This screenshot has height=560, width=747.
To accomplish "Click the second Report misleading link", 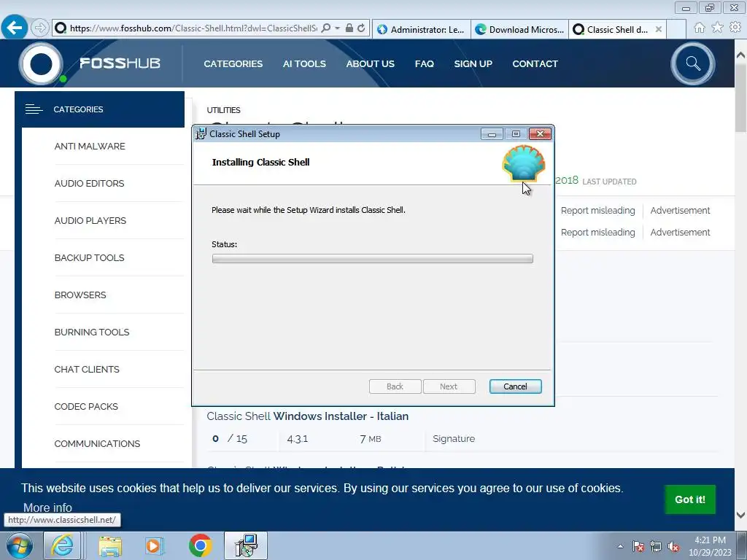I will 597,233.
